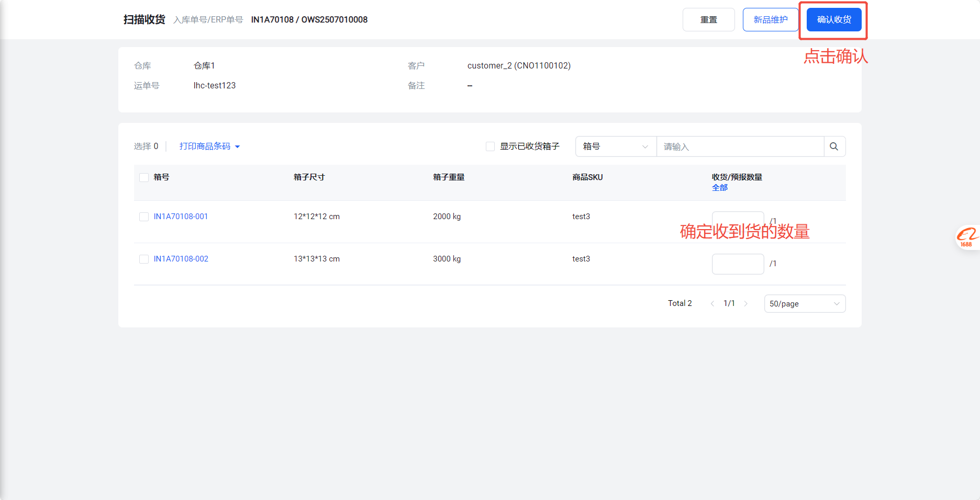Focus the received quantity input for IN1A70108-002
Image resolution: width=980 pixels, height=500 pixels.
[x=738, y=264]
